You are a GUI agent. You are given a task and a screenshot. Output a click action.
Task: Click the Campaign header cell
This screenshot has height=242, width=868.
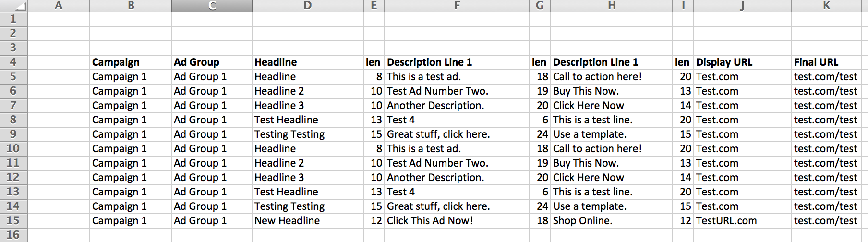click(x=131, y=62)
